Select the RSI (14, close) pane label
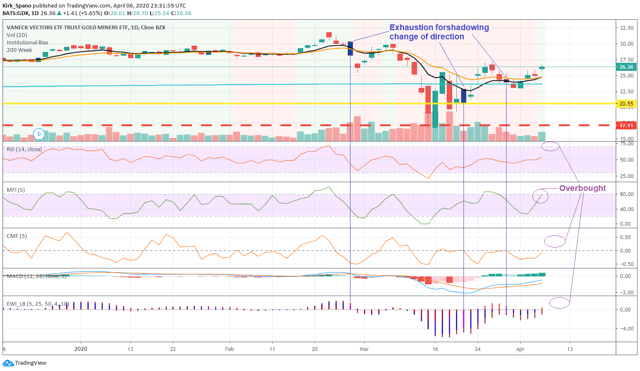The width and height of the screenshot is (640, 371). click(x=24, y=149)
